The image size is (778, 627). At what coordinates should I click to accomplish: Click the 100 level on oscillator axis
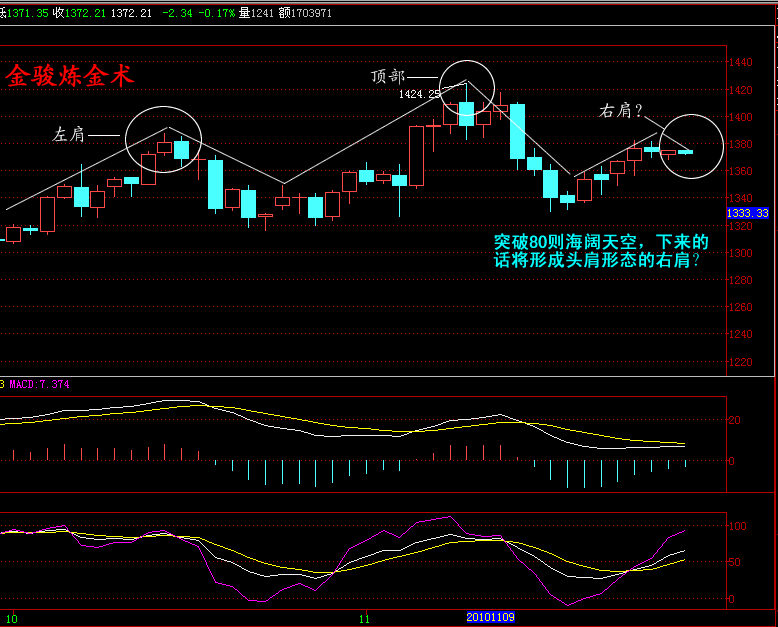click(x=738, y=525)
